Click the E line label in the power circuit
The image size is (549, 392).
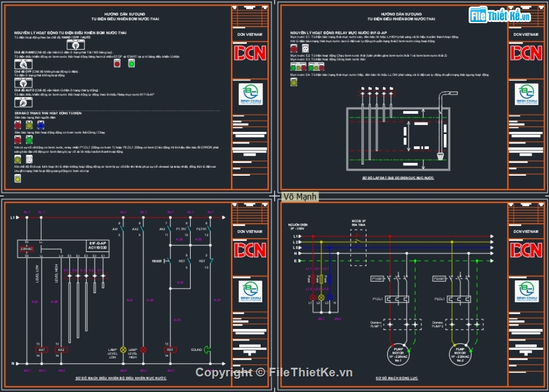pyautogui.click(x=295, y=261)
